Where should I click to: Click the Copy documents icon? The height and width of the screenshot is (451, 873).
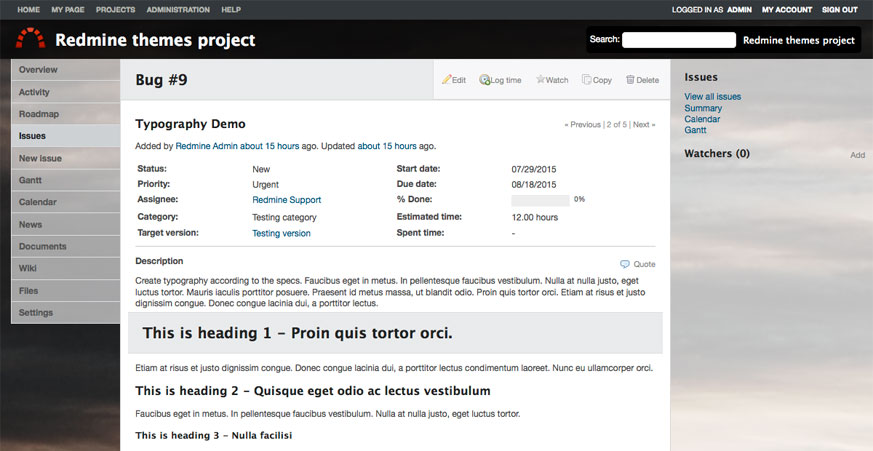pos(586,80)
